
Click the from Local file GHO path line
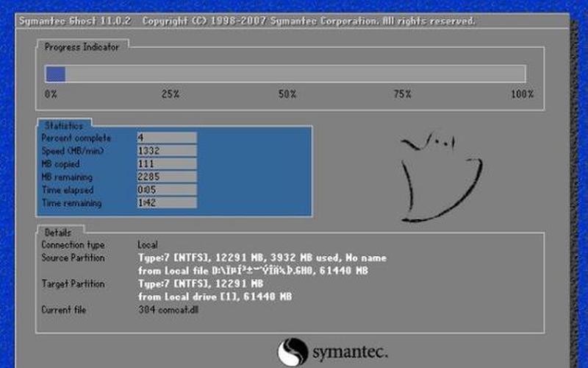click(253, 271)
